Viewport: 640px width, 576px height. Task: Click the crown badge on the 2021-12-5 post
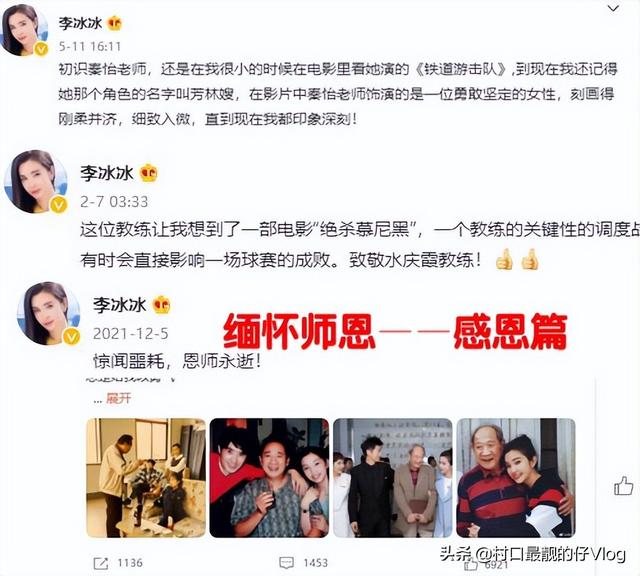coord(161,305)
